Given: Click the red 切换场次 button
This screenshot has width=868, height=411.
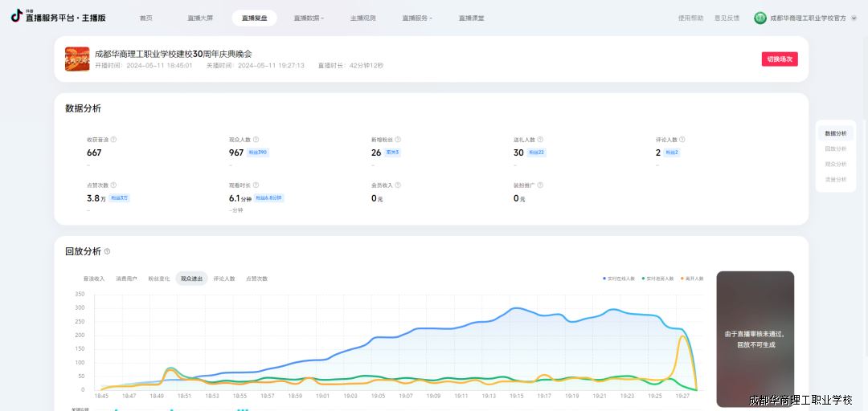Looking at the screenshot, I should [x=779, y=59].
